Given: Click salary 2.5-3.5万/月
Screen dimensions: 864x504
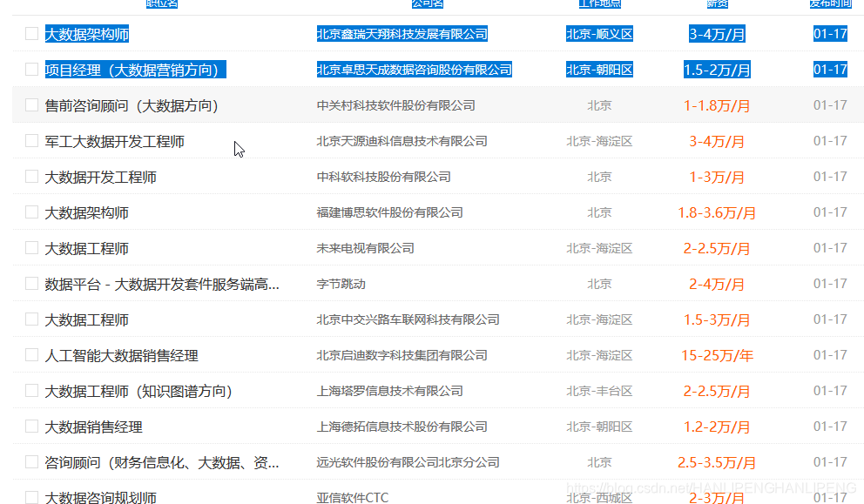Looking at the screenshot, I should [x=717, y=463].
